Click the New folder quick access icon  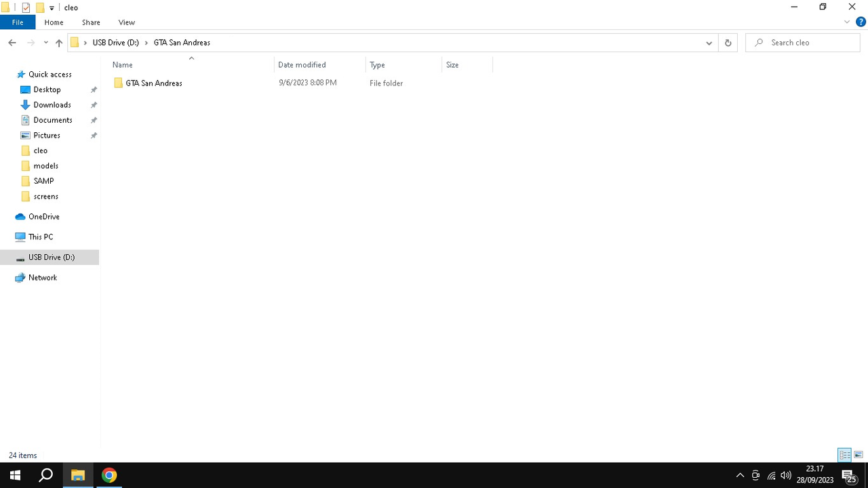[x=40, y=7]
